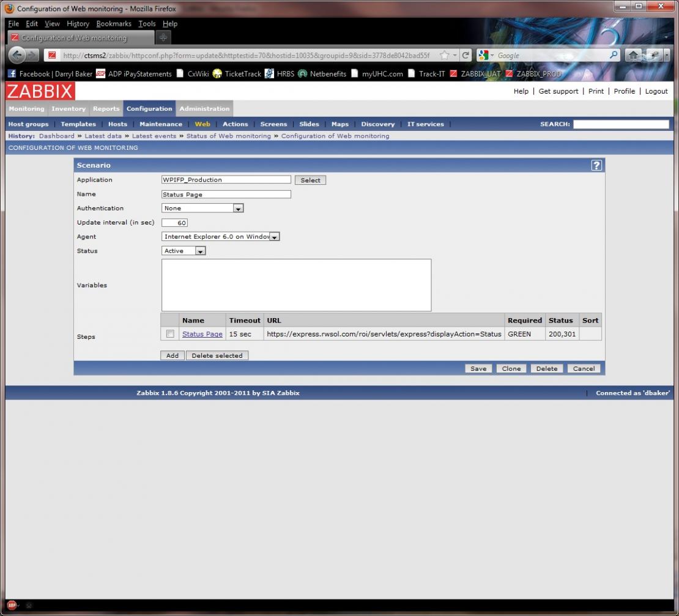The image size is (679, 616).
Task: Open ZABBIX_UAT bookmark
Action: (475, 73)
